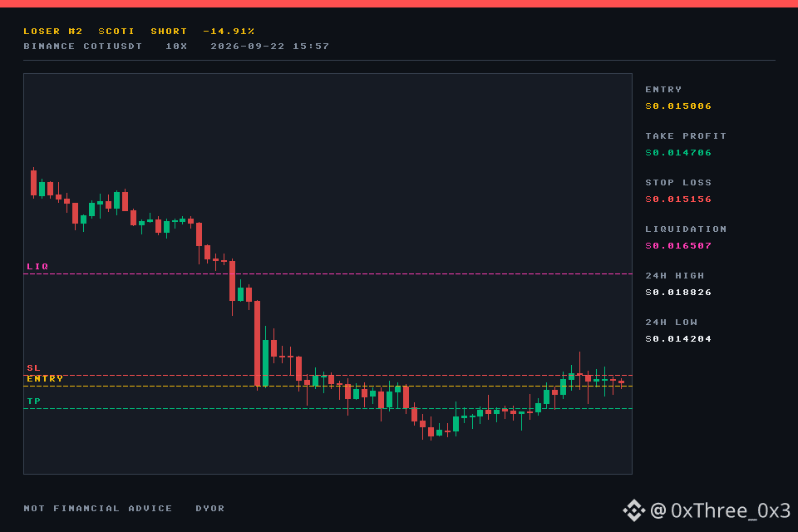798x532 pixels.
Task: Click the 10X leverage label
Action: (176, 46)
